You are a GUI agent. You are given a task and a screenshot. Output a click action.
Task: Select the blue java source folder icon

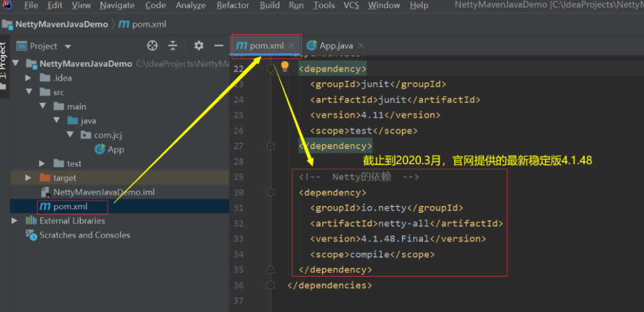[x=73, y=121]
